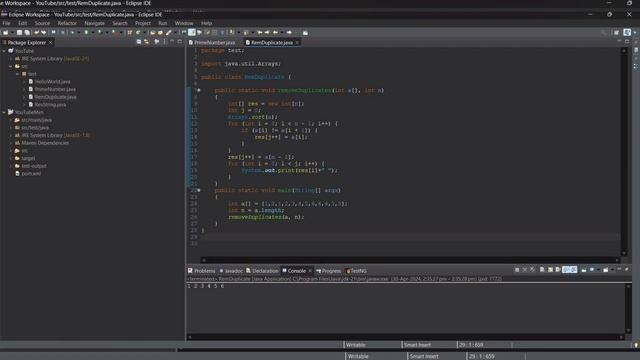Click the Open Type toolbar icon
Viewport: 640px width, 360px height.
click(153, 32)
